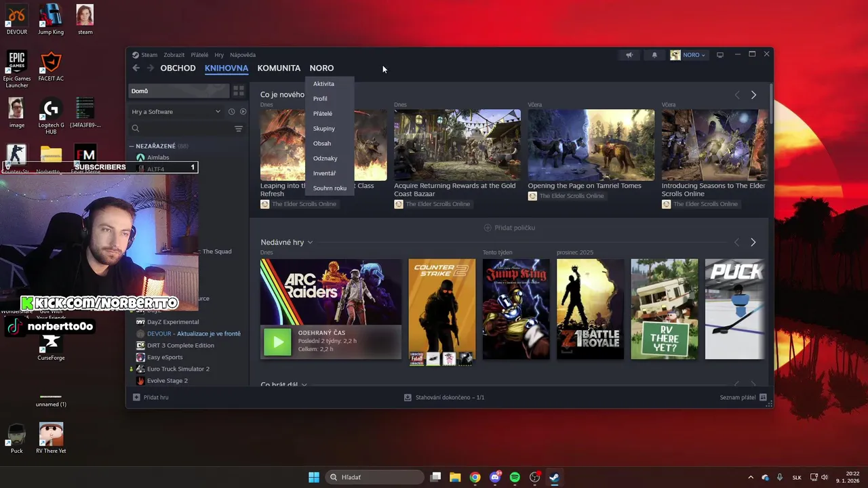This screenshot has height=488, width=868.
Task: Show only ready-to-play games icon
Action: point(243,112)
